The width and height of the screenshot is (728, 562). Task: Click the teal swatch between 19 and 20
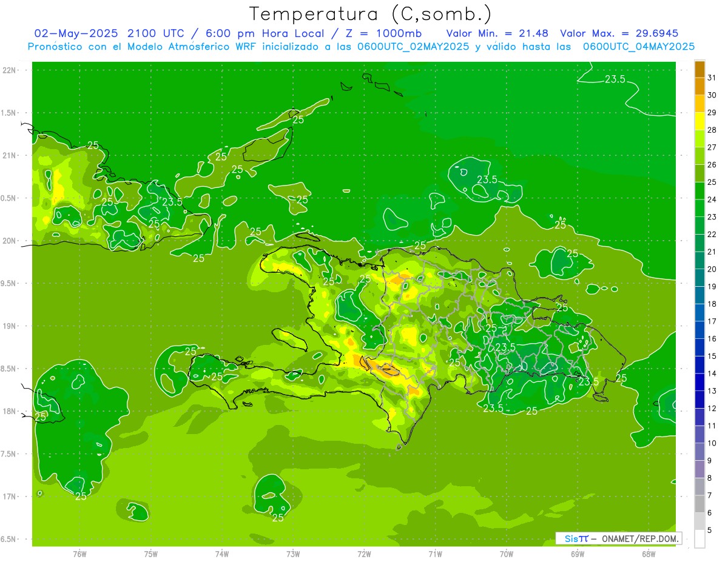point(700,278)
